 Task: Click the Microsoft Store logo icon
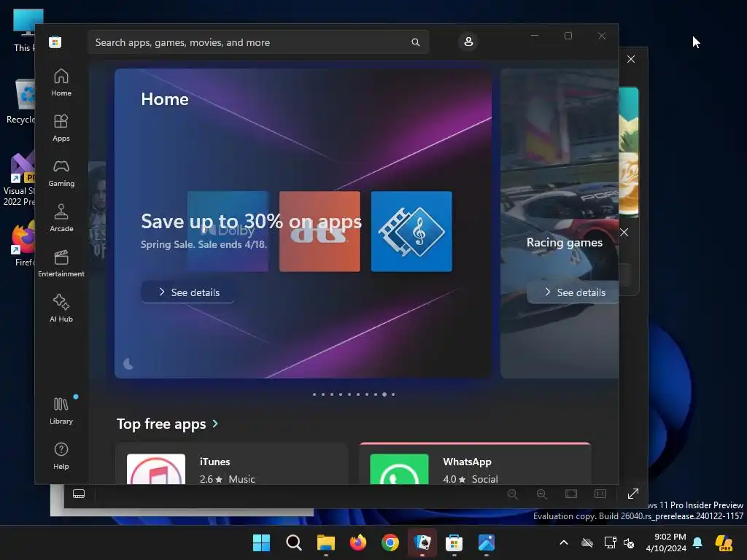55,42
